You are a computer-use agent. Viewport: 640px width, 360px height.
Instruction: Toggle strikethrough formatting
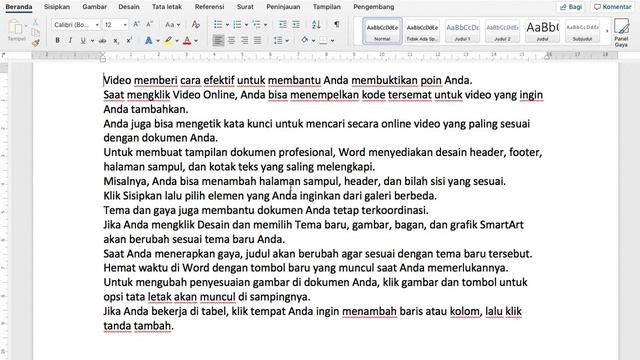(x=102, y=40)
